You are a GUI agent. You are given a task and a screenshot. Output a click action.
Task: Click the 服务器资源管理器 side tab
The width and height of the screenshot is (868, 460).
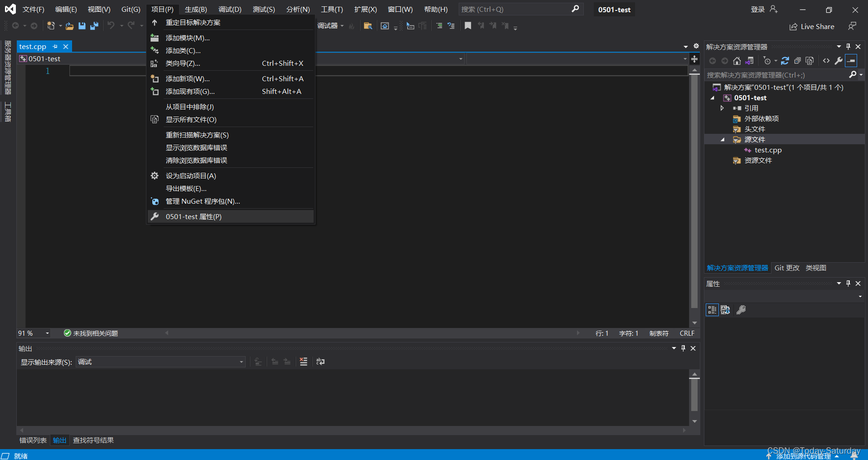[x=8, y=67]
